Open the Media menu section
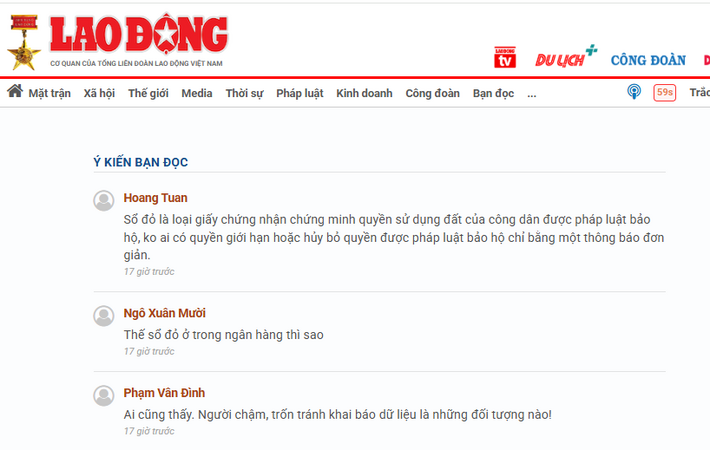 197,93
